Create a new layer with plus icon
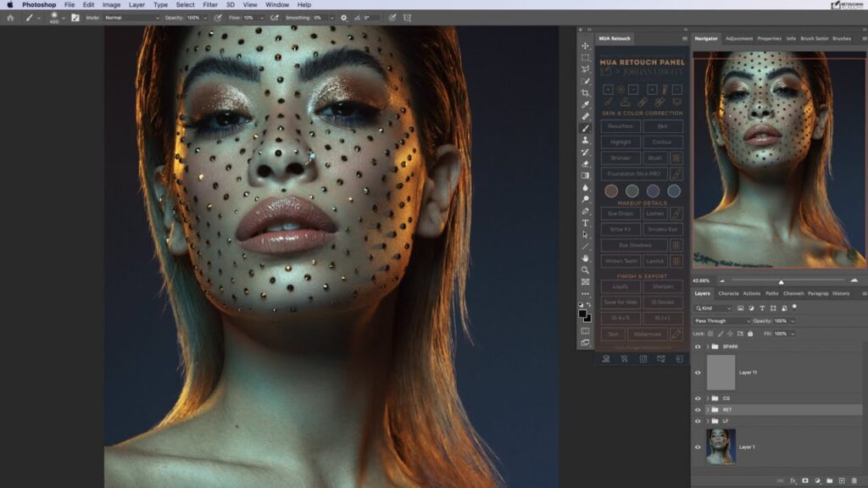 click(x=842, y=481)
